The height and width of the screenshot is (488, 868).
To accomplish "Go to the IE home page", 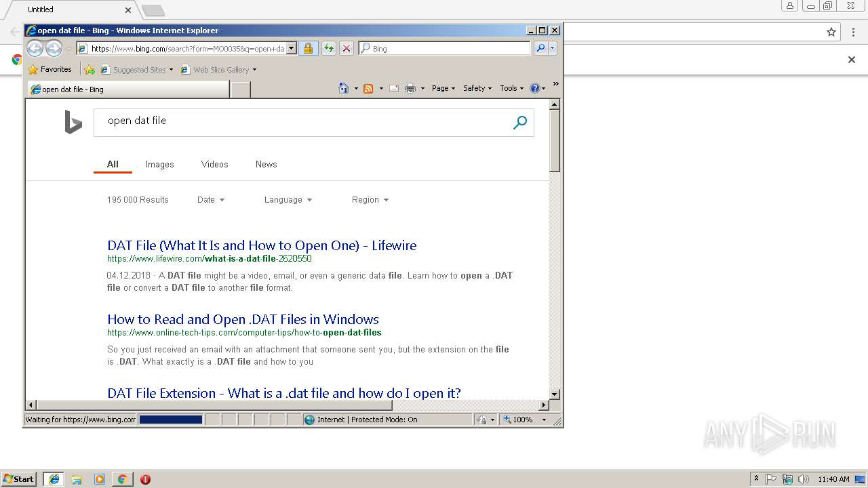I will (x=344, y=88).
